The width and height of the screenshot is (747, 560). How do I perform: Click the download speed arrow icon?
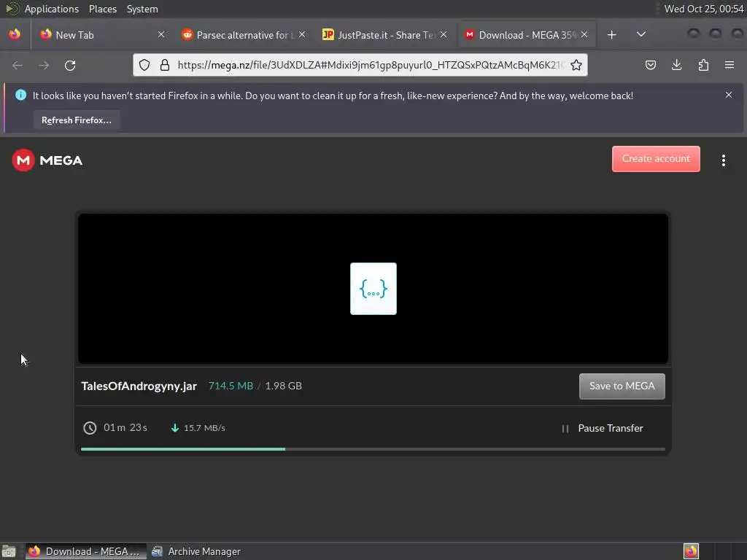pos(175,427)
